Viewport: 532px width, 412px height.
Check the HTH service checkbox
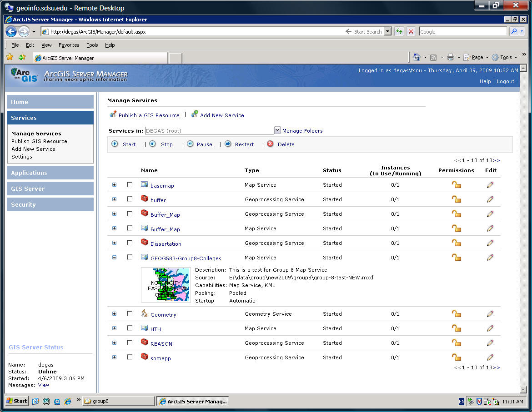click(x=130, y=328)
